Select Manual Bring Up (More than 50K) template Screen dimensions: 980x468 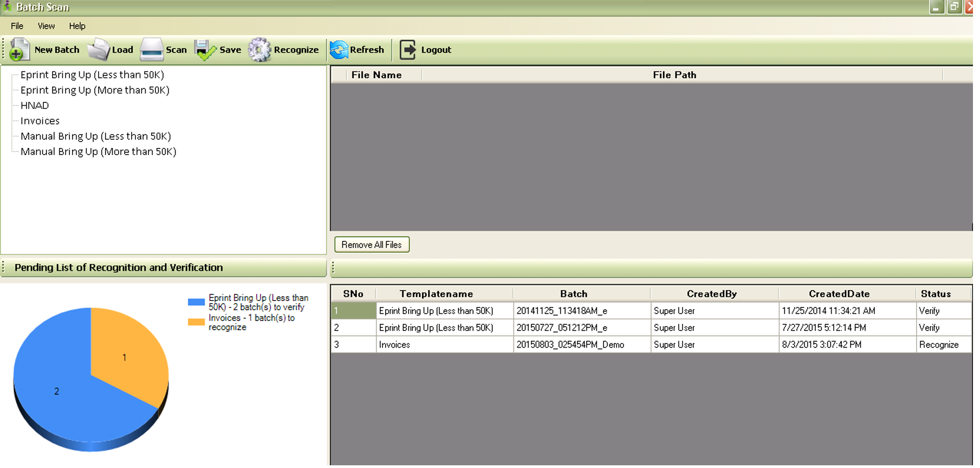pyautogui.click(x=99, y=151)
